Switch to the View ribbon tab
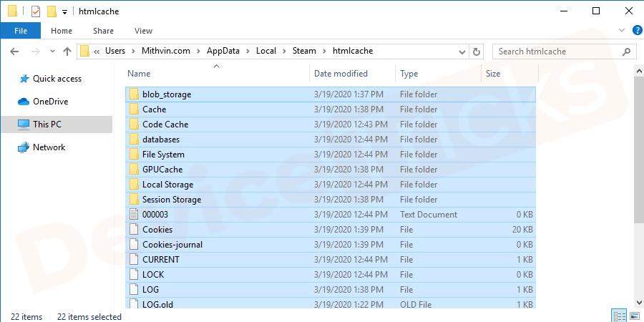The image size is (644, 322). 143,31
